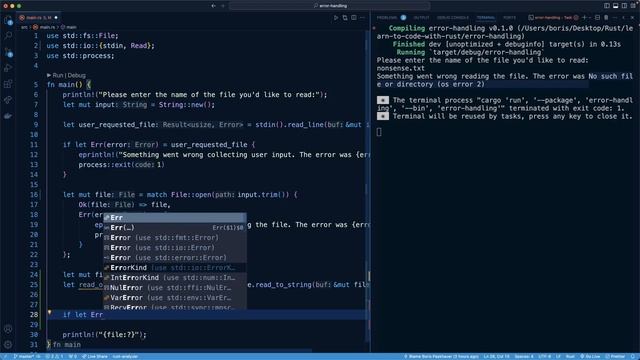Click main.rs in the breadcrumb
Image resolution: width=640 pixels, height=360 pixels.
(x=47, y=27)
